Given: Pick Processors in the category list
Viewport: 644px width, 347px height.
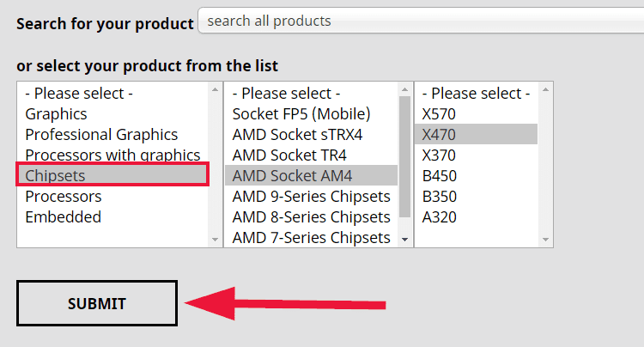Looking at the screenshot, I should 113,196.
